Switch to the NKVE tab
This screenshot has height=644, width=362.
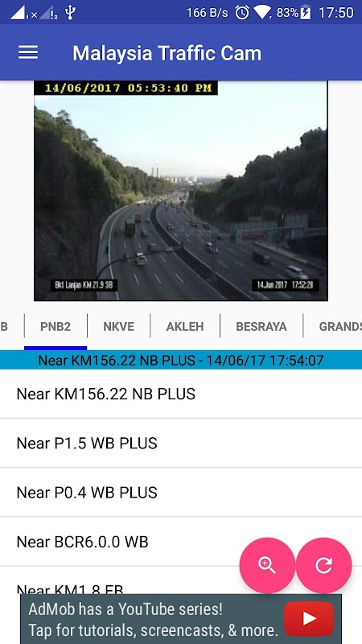click(118, 327)
